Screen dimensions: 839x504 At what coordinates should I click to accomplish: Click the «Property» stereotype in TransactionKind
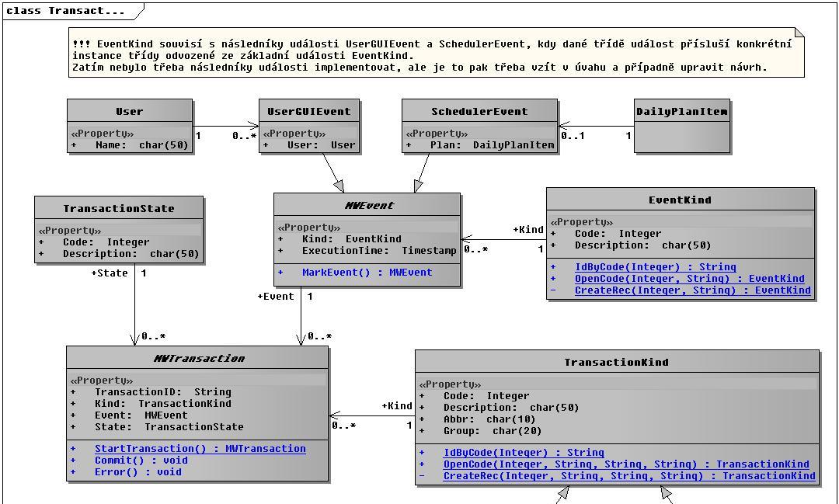450,384
